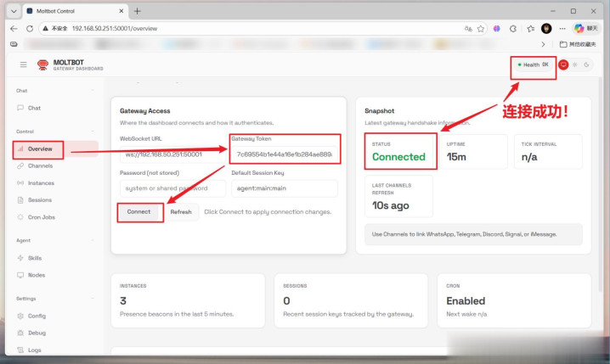Screen dimensions: 610x364
Task: Open the Copilot chat button
Action: [585, 28]
